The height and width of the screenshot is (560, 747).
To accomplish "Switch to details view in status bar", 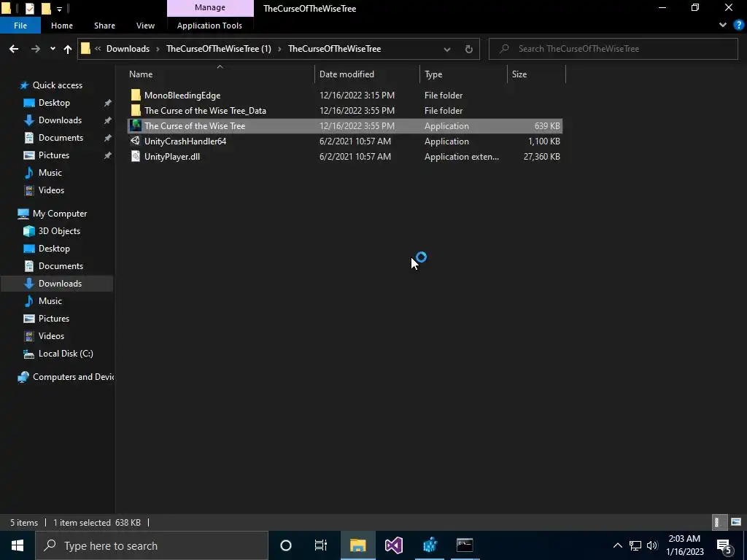I will [x=719, y=522].
